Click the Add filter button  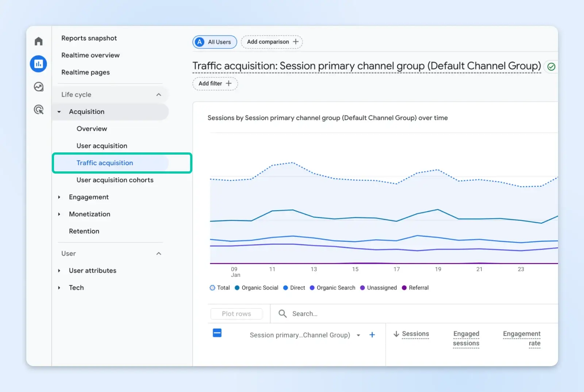point(215,84)
